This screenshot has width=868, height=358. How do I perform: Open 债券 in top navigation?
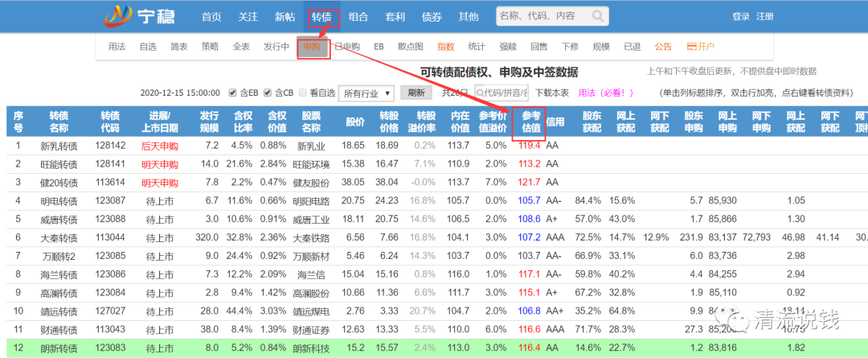pos(432,17)
